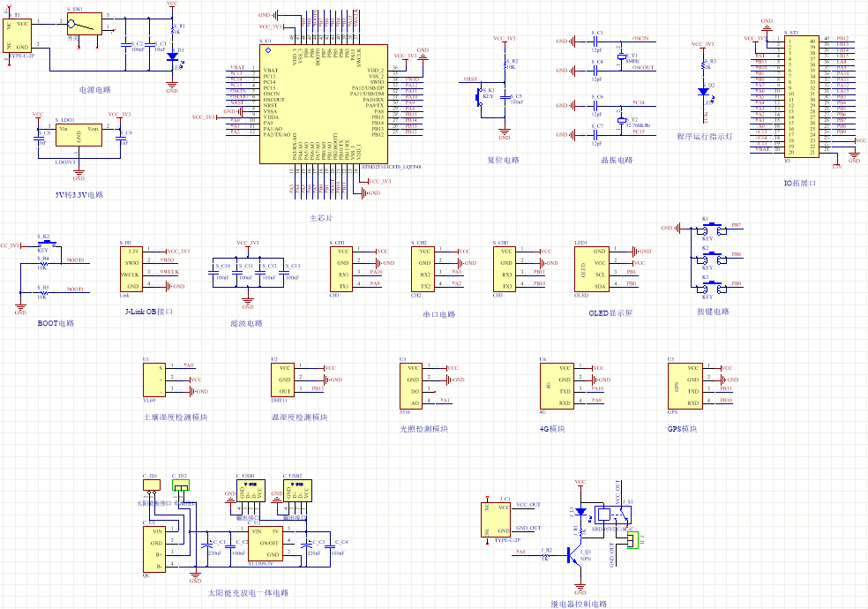Screen dimensions: 868x609
Task: Select the S_C2 100nF capacitor
Action: pyautogui.click(x=125, y=45)
